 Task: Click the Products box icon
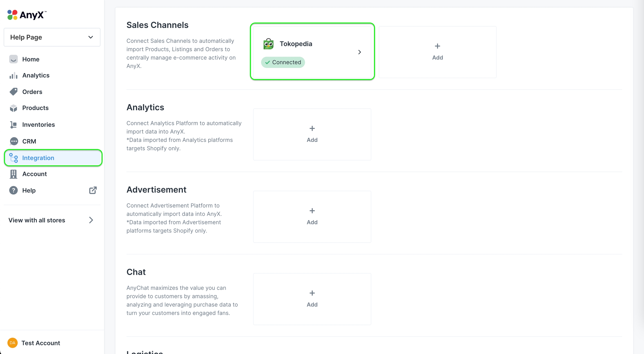[13, 108]
